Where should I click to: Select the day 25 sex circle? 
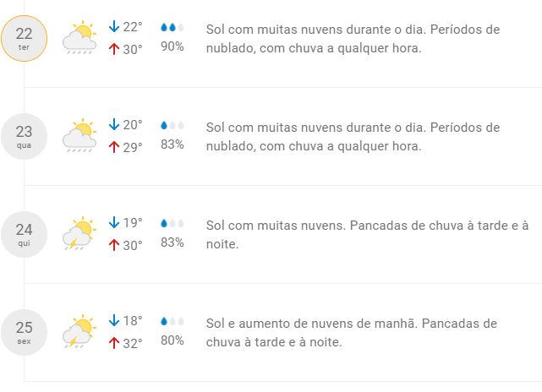coord(24,332)
